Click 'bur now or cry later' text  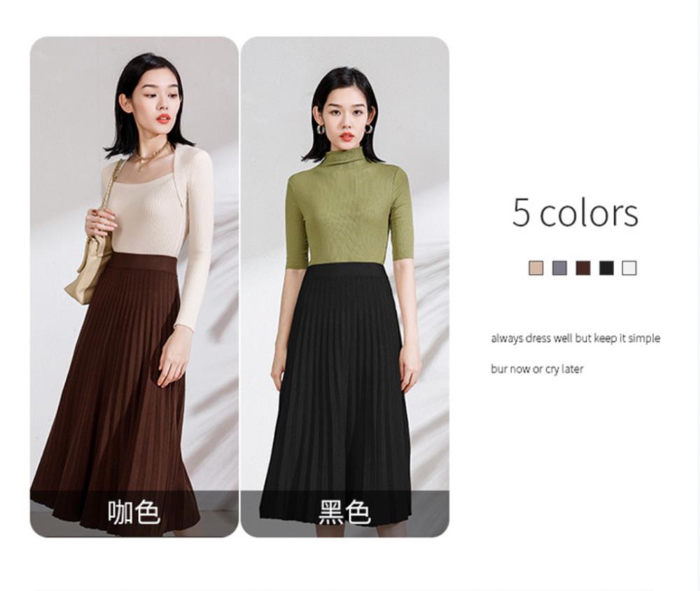pos(537,369)
